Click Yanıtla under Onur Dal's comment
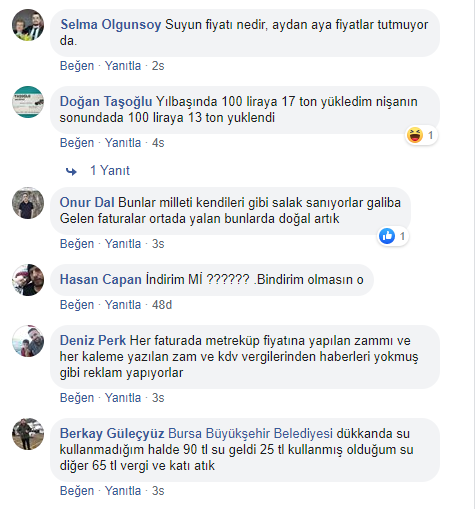 tap(123, 244)
